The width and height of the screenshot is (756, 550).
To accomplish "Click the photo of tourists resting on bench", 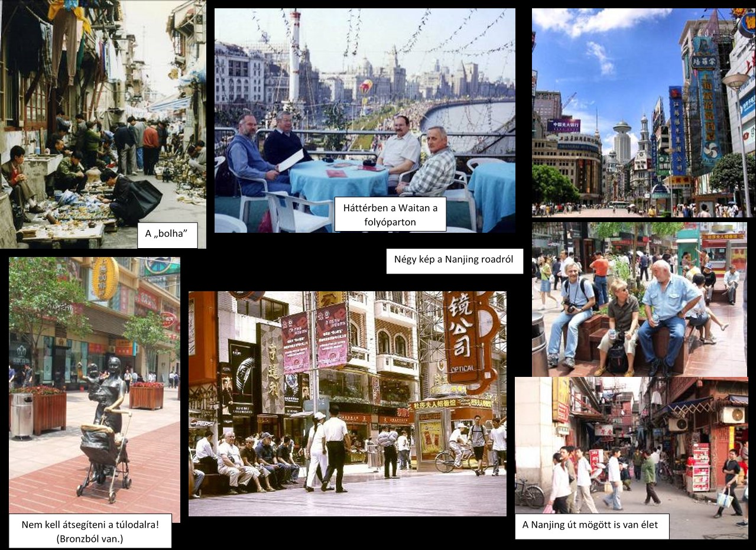I will pos(640,300).
